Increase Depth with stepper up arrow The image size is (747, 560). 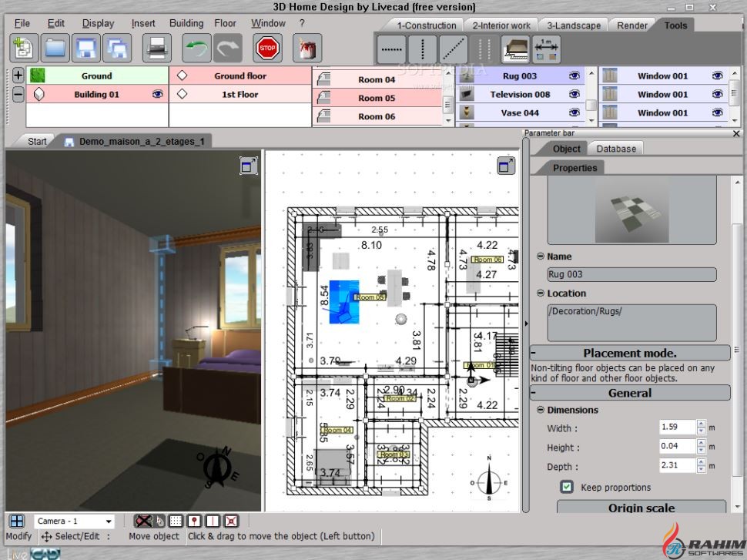tap(701, 462)
